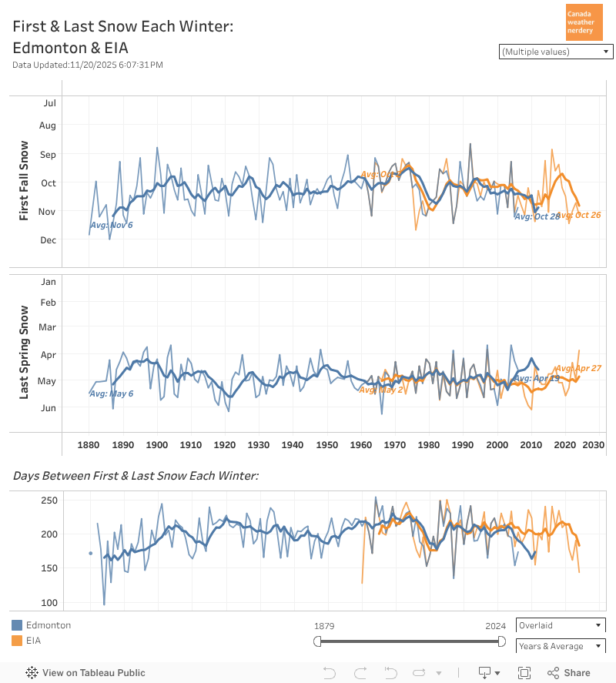Image resolution: width=616 pixels, height=683 pixels.
Task: Open the Download options icon
Action: pos(489,672)
